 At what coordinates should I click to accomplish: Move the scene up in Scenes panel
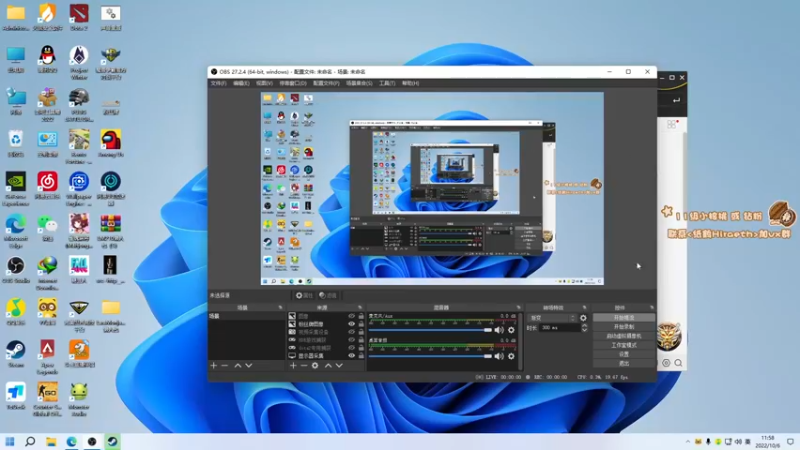tap(238, 365)
